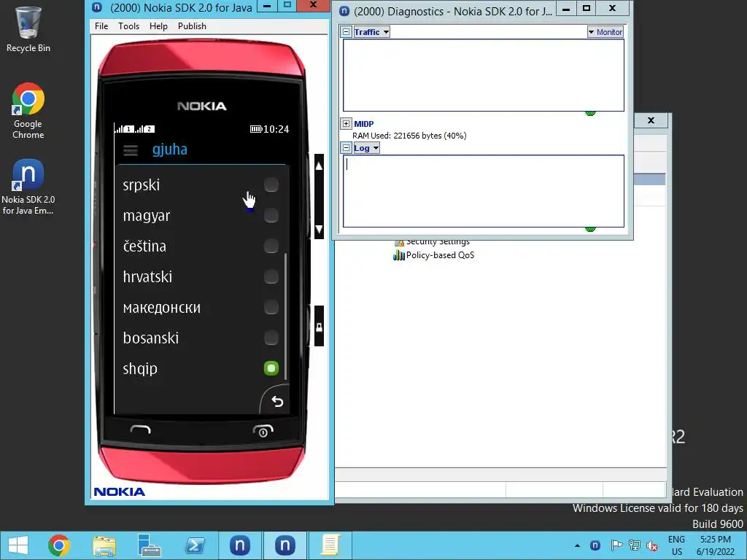Launch Chrome from the taskbar

pyautogui.click(x=58, y=545)
